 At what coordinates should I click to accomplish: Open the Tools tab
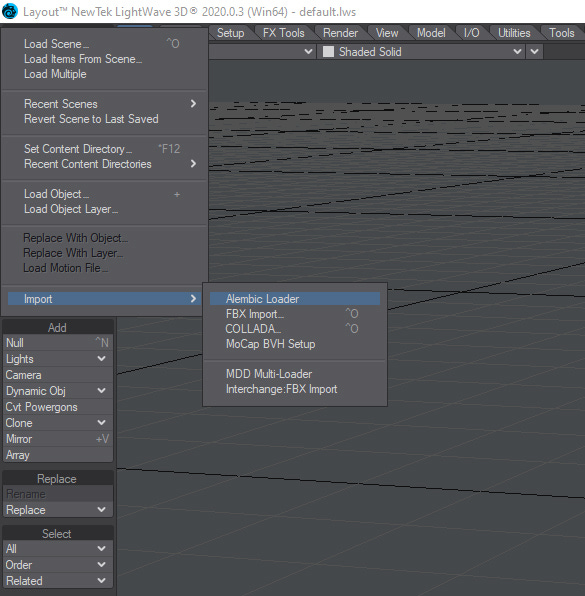[561, 33]
